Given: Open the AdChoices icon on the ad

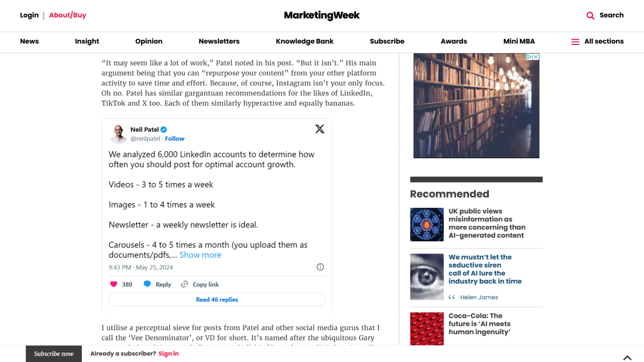Looking at the screenshot, I should 528,57.
